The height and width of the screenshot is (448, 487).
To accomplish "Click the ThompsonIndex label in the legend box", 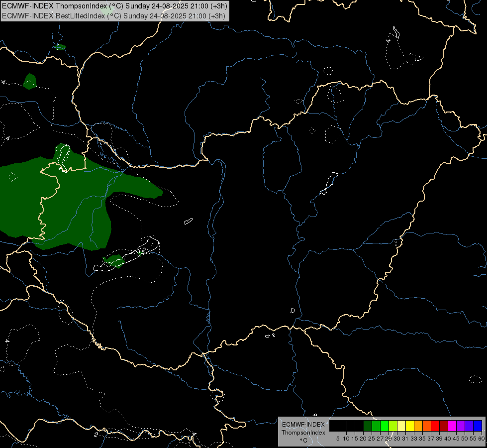I will click(303, 433).
